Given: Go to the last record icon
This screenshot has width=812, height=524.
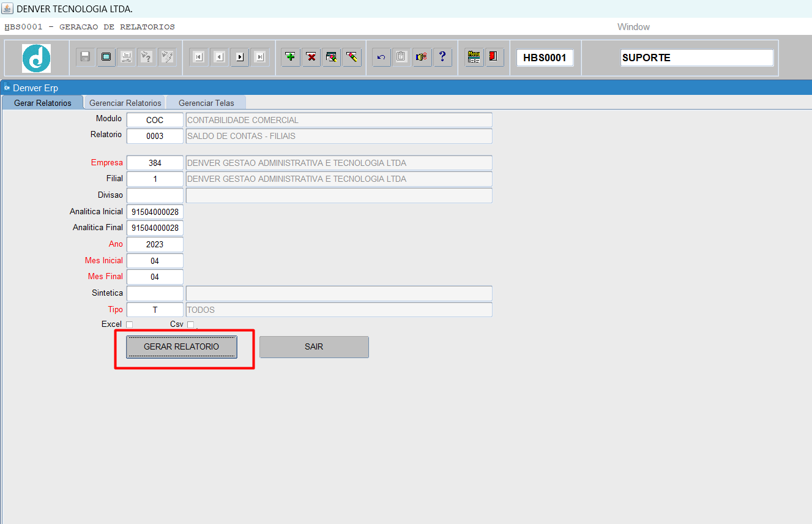Looking at the screenshot, I should (x=260, y=57).
